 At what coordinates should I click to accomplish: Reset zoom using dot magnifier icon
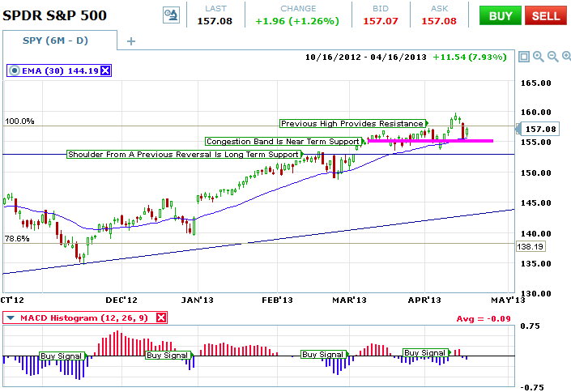pyautogui.click(x=566, y=57)
